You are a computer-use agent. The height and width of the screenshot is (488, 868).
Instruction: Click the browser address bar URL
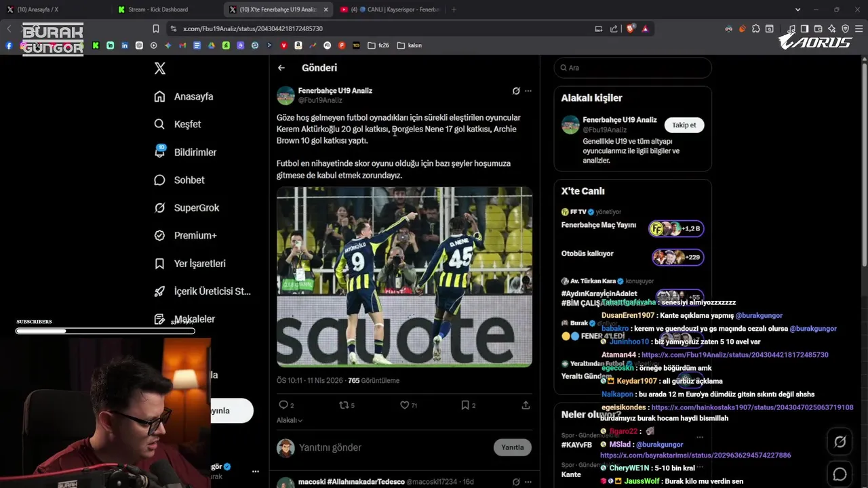(x=253, y=28)
